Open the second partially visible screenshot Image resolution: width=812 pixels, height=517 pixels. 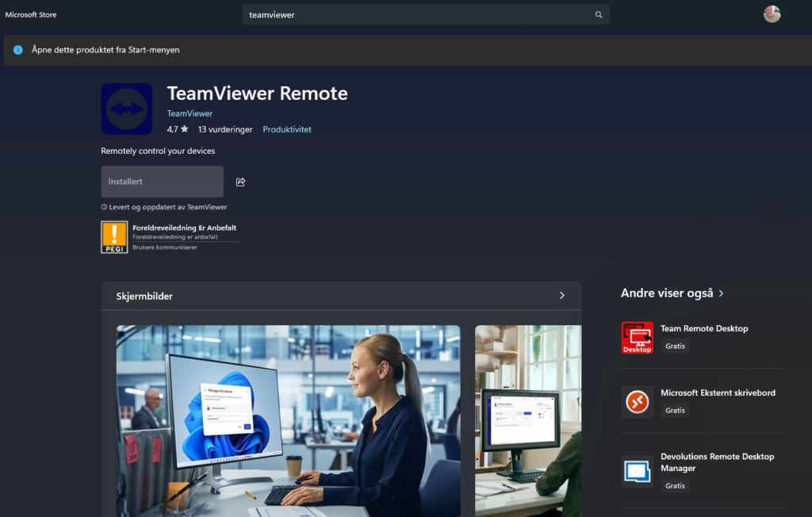click(527, 420)
